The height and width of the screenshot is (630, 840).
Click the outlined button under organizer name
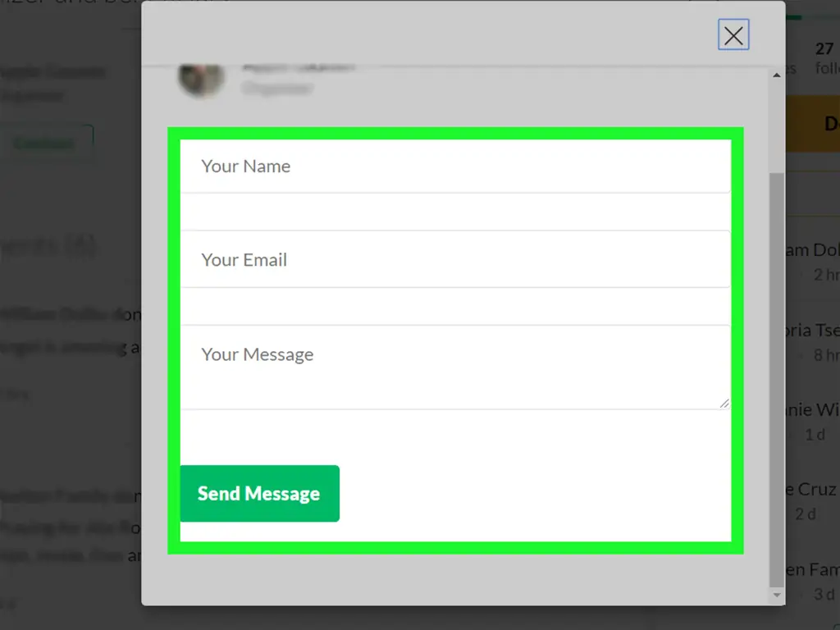tap(44, 143)
